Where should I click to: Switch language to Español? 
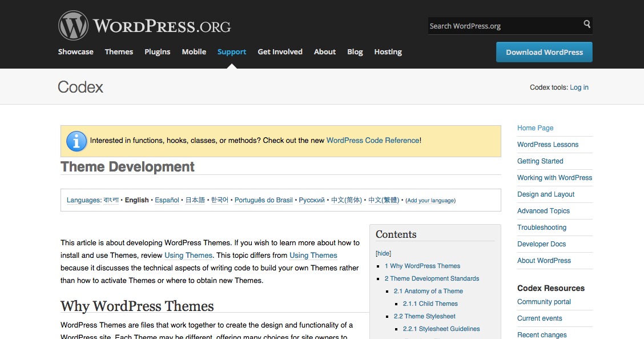point(167,200)
